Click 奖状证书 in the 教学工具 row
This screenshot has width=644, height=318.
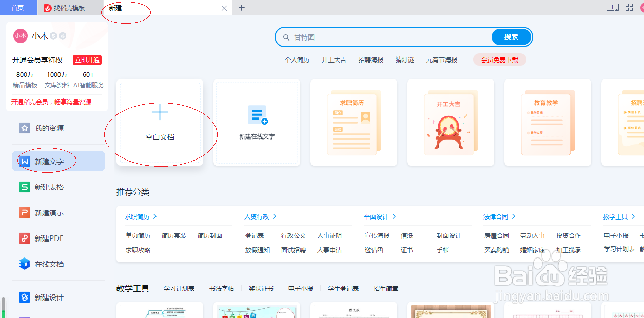pyautogui.click(x=261, y=289)
